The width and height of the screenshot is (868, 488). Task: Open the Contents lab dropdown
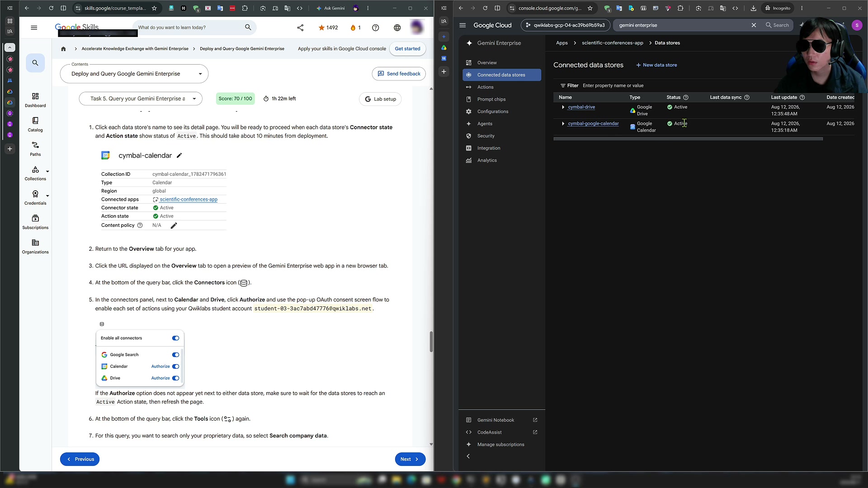(x=134, y=74)
